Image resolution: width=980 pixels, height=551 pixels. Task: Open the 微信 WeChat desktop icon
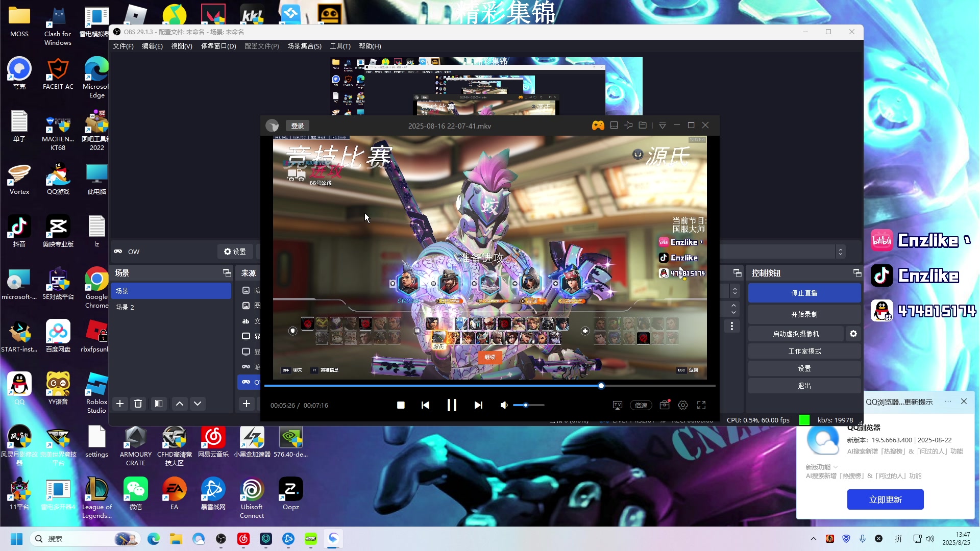tap(136, 493)
